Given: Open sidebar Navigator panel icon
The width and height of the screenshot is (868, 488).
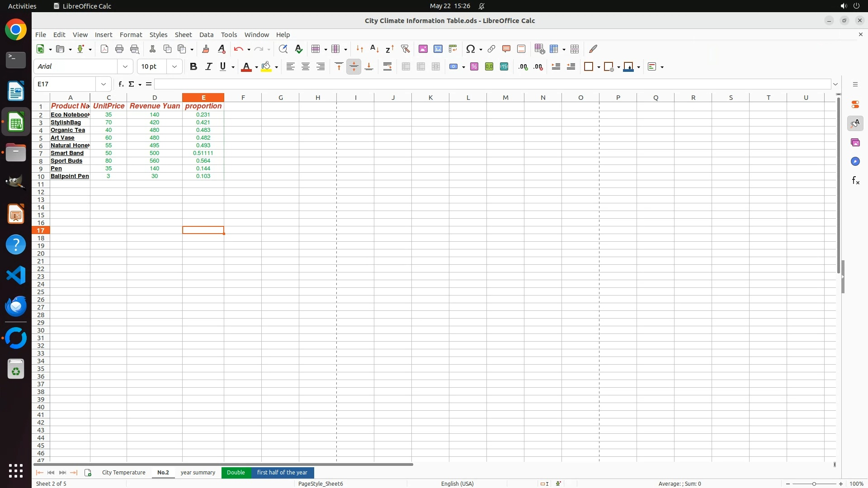Looking at the screenshot, I should pyautogui.click(x=855, y=161).
